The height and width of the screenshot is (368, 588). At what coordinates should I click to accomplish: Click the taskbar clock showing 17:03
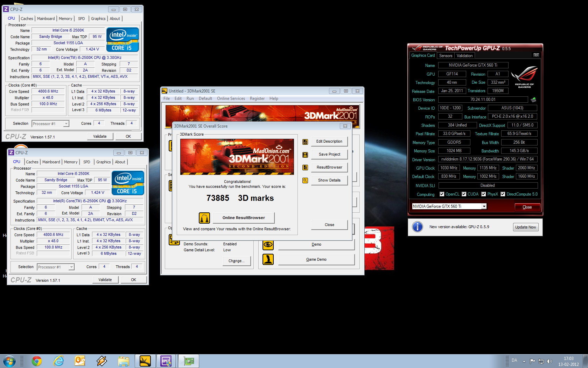[x=568, y=361]
